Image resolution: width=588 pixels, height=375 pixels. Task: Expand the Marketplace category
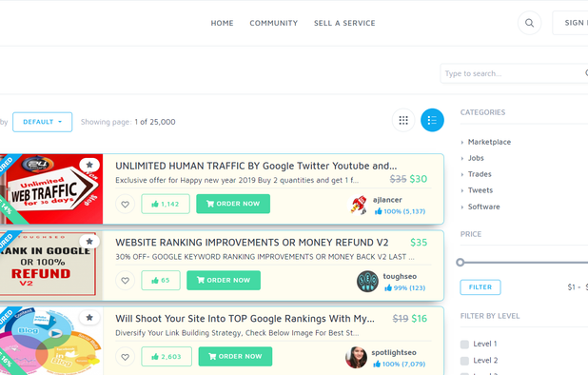click(x=489, y=142)
